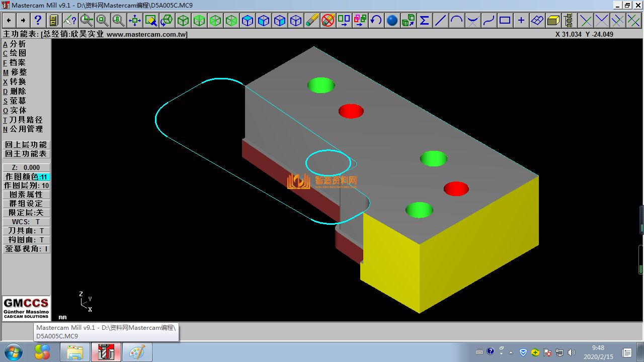The width and height of the screenshot is (644, 362).
Task: Click the cyan 作图颜色 color swatch
Action: pos(44,177)
